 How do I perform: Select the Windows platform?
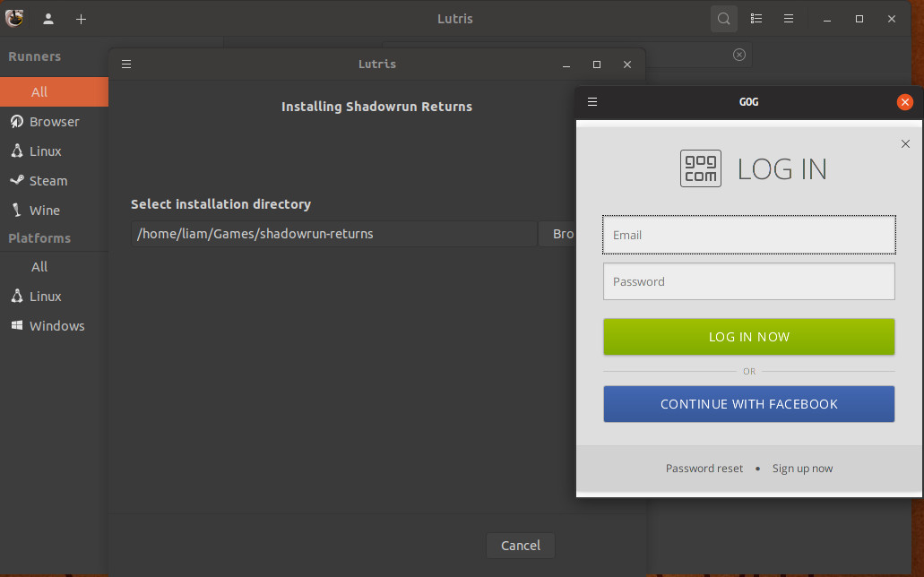pyautogui.click(x=54, y=325)
